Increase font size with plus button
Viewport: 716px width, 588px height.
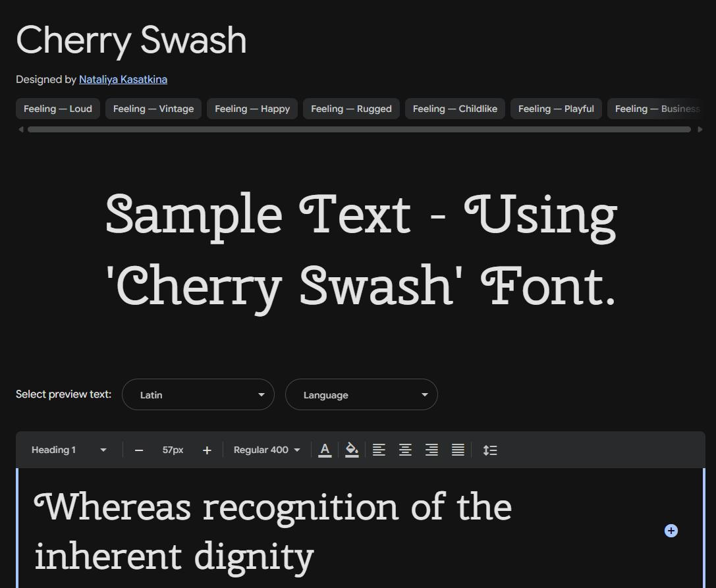click(207, 450)
